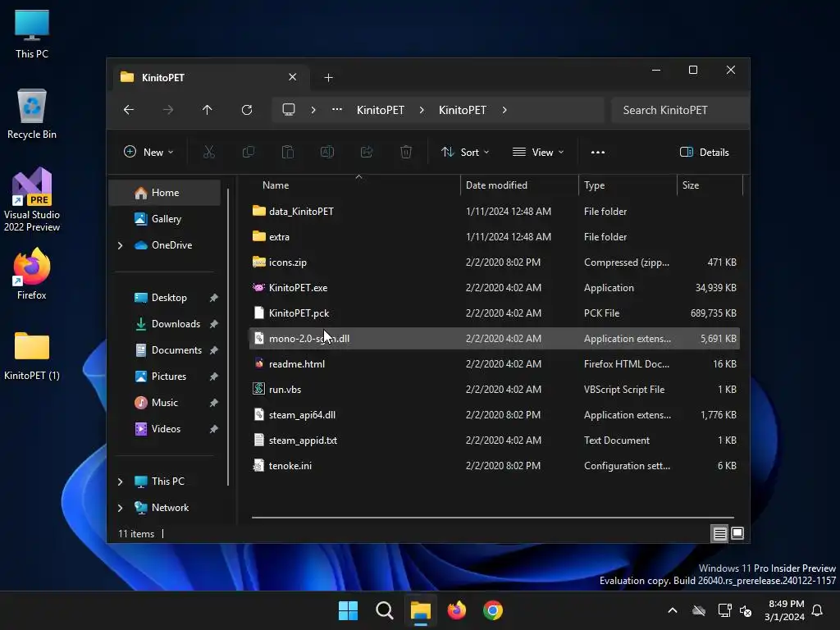Open the address bar ellipsis for hidden path
The height and width of the screenshot is (630, 840).
click(337, 110)
